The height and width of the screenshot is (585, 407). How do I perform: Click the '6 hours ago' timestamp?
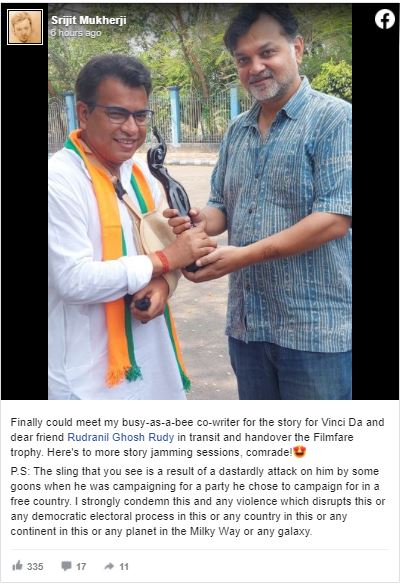[x=76, y=33]
